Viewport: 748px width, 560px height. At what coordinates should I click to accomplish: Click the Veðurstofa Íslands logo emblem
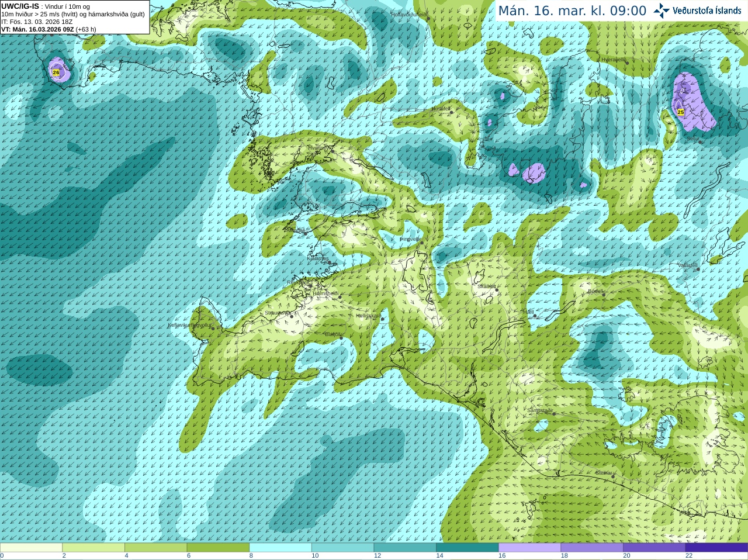pyautogui.click(x=662, y=11)
